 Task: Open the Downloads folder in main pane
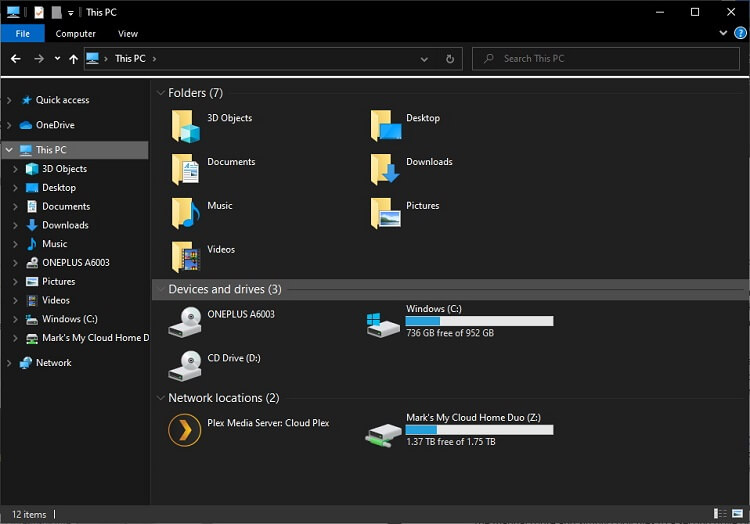click(x=385, y=169)
